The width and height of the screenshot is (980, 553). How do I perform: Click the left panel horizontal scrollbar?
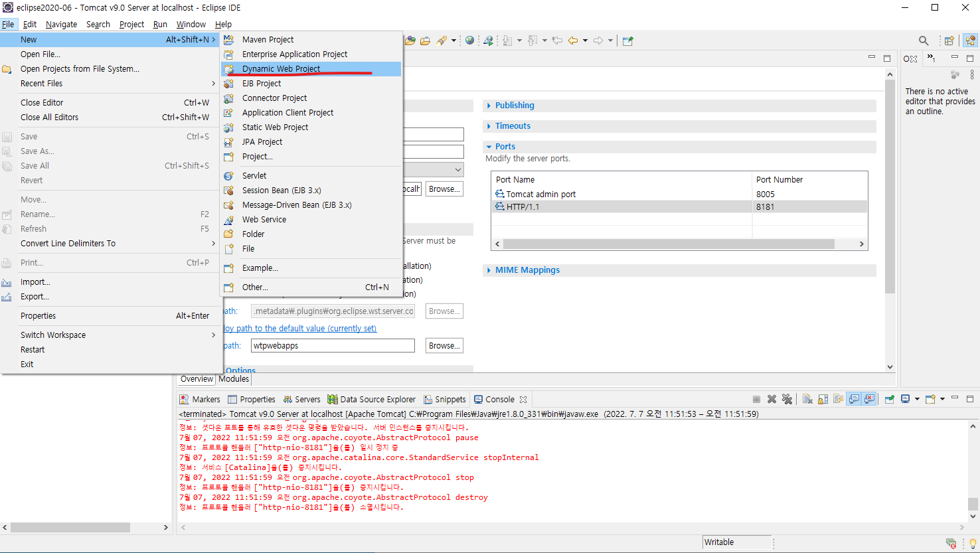point(70,527)
